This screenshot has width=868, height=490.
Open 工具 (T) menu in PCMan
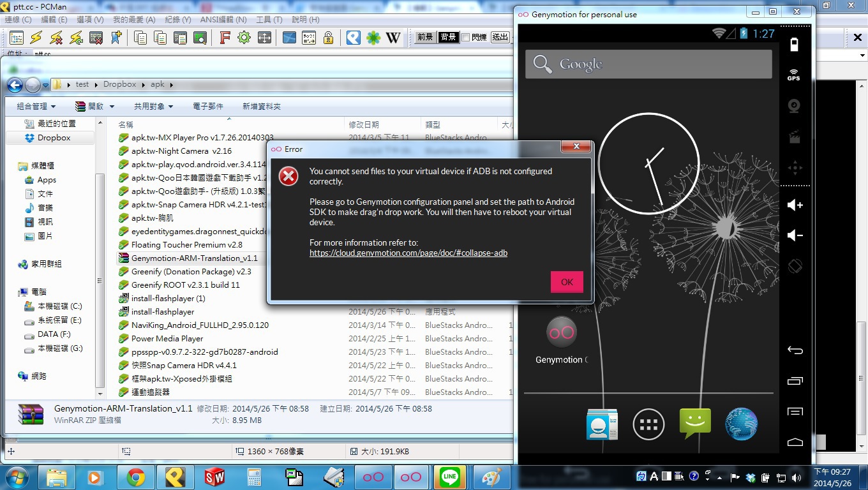point(269,20)
